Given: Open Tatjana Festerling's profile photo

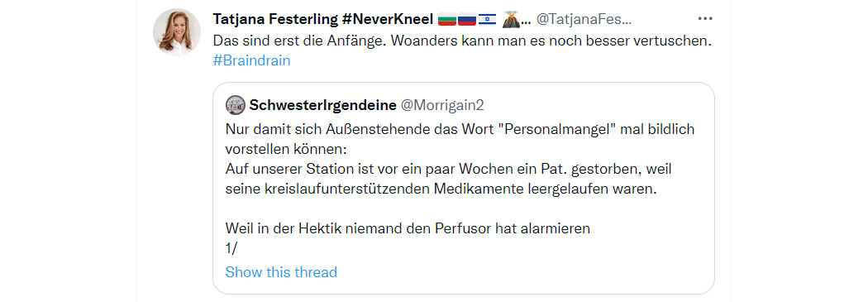Looking at the screenshot, I should [x=177, y=31].
